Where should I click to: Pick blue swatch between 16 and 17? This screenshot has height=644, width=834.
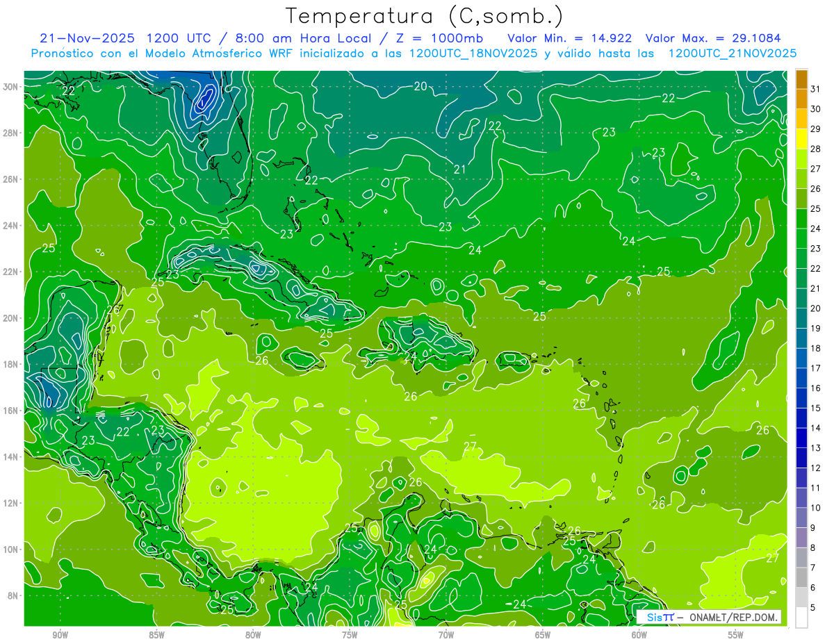click(801, 378)
